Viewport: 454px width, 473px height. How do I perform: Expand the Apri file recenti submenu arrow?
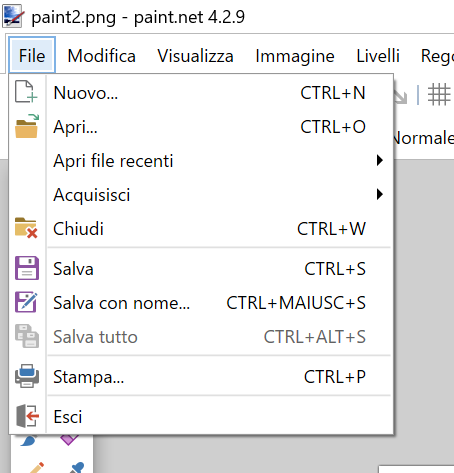pos(379,160)
